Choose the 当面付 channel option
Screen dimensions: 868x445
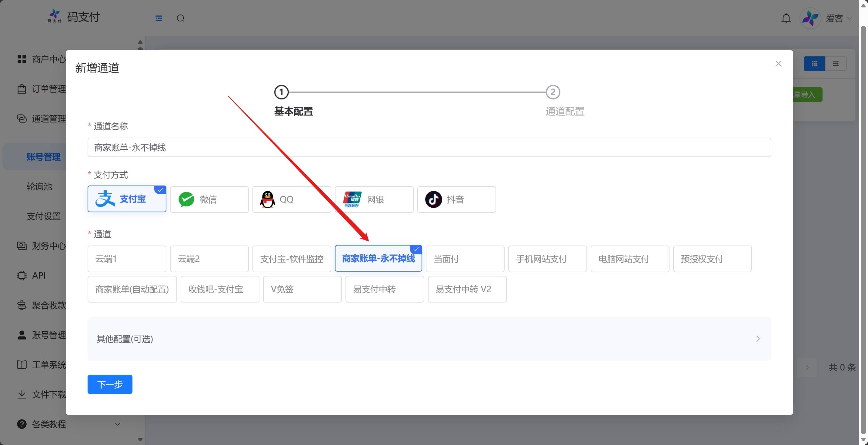click(465, 259)
